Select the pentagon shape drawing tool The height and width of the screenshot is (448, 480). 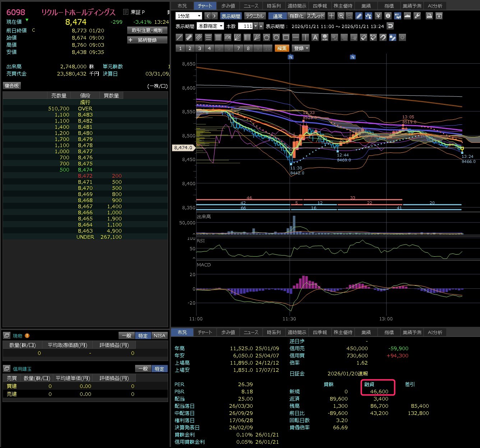pyautogui.click(x=267, y=37)
